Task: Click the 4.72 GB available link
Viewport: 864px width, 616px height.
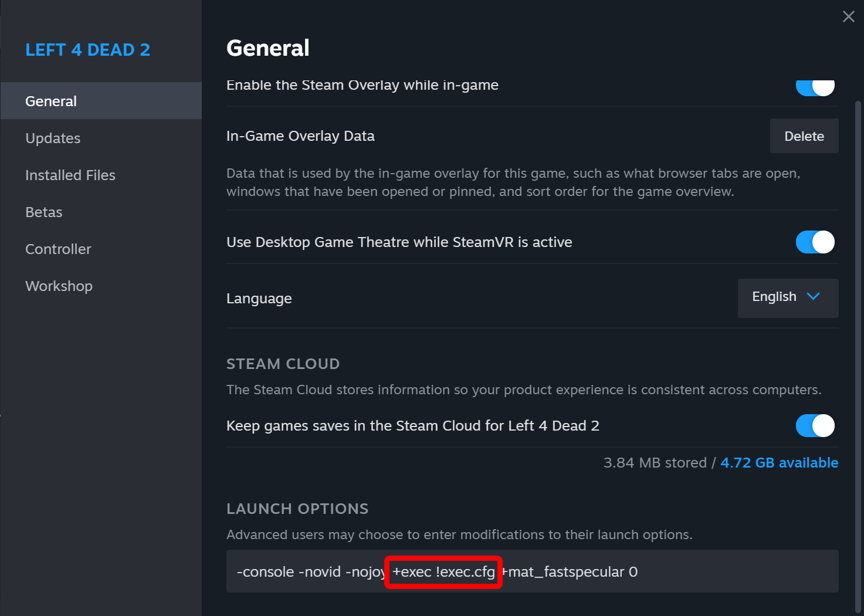Action: point(779,462)
